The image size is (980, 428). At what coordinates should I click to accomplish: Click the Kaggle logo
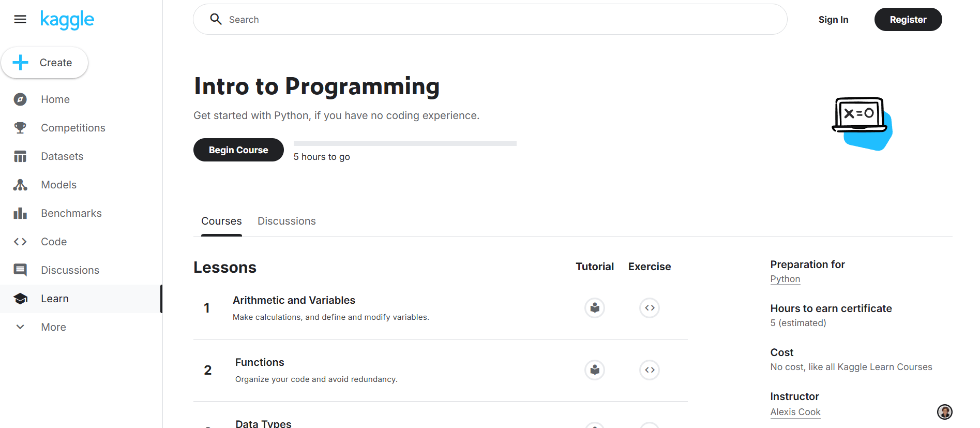point(67,20)
